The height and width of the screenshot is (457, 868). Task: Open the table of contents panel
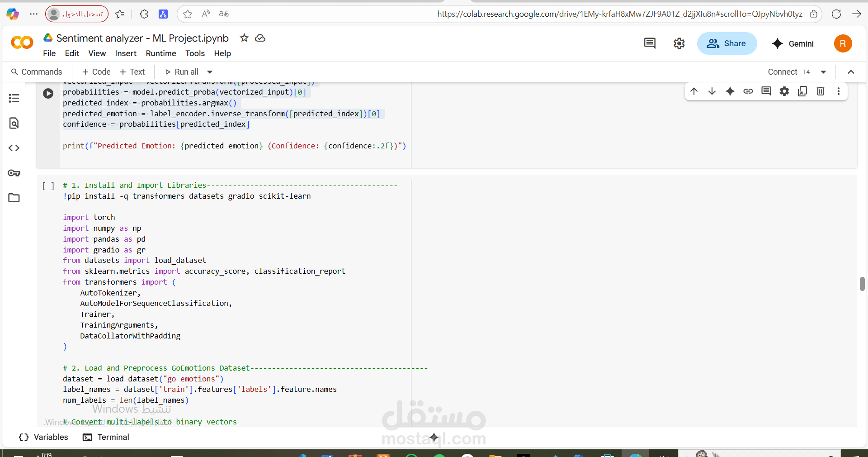(14, 98)
